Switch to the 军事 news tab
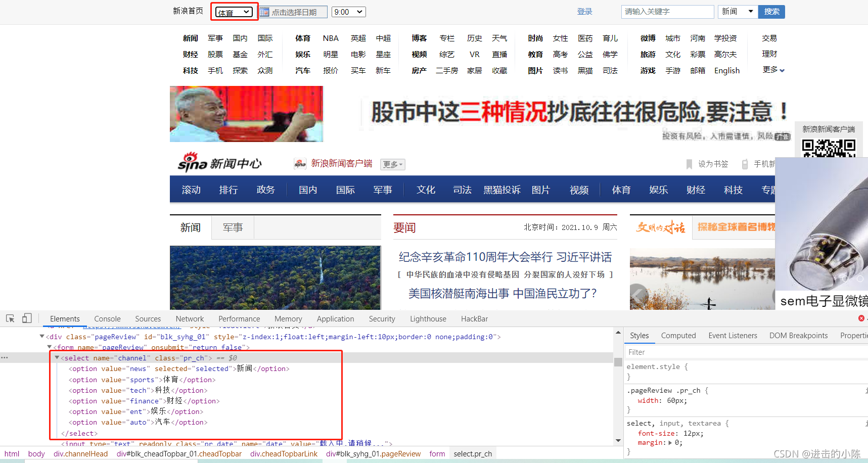 [232, 227]
